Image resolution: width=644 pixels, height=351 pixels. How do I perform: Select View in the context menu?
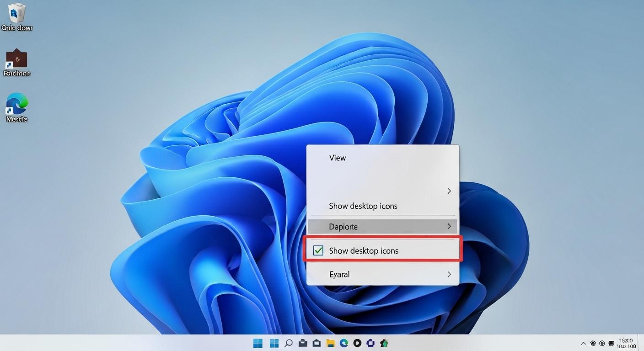click(338, 158)
